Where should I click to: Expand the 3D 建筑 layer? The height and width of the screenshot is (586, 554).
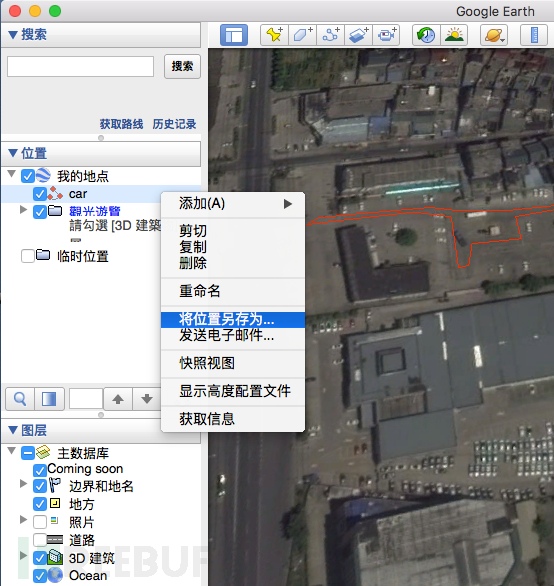pyautogui.click(x=23, y=555)
